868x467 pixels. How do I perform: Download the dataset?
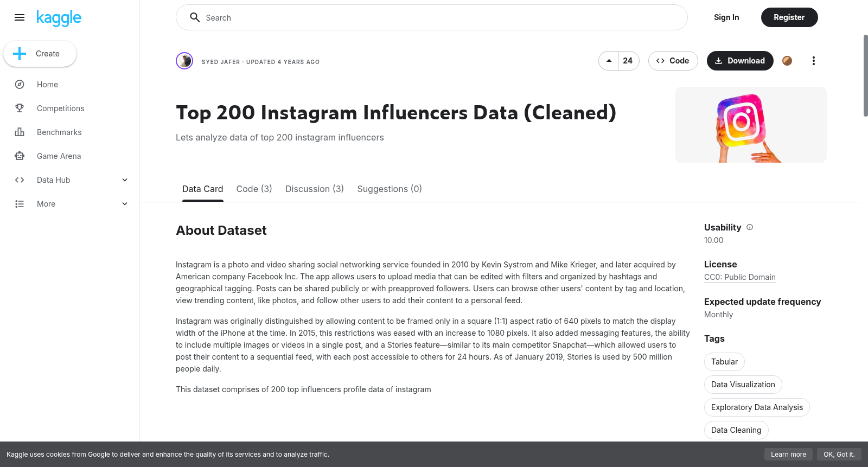[740, 61]
